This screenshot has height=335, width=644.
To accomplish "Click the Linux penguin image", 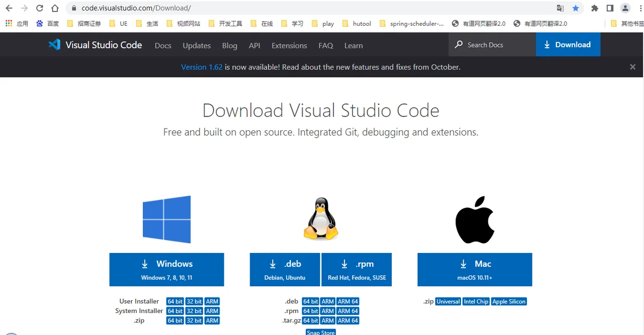I will point(321,218).
